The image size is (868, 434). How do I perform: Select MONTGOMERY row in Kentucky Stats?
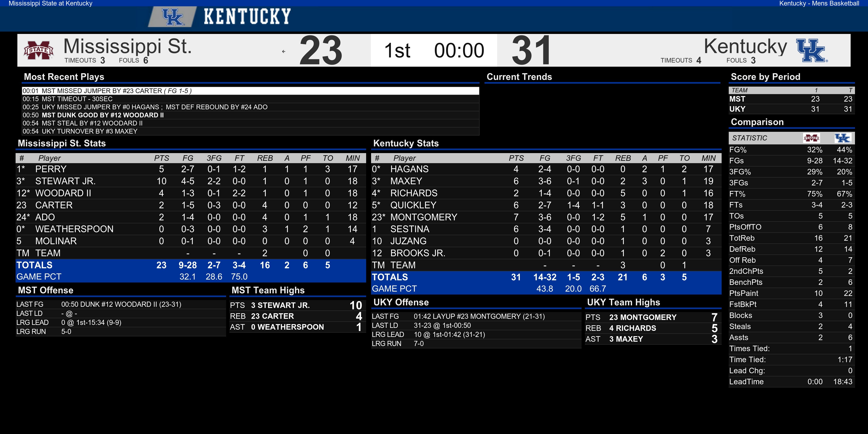[546, 217]
